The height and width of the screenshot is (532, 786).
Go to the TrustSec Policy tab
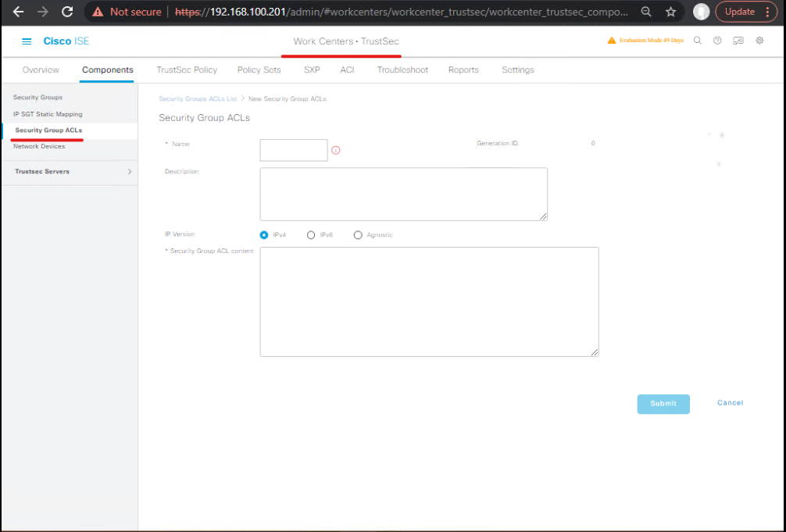click(187, 70)
